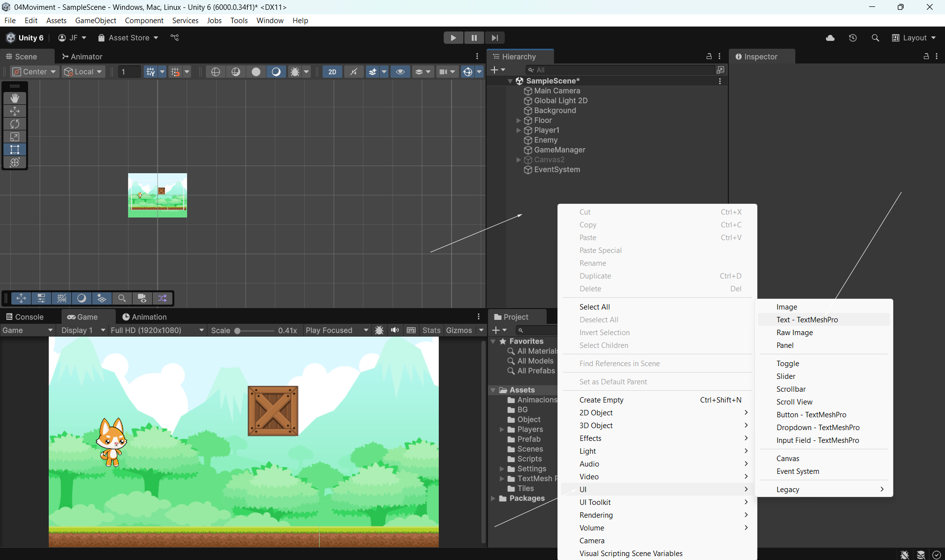Click the Unity Cloud icon
Viewport: 945px width, 560px height.
click(x=830, y=38)
